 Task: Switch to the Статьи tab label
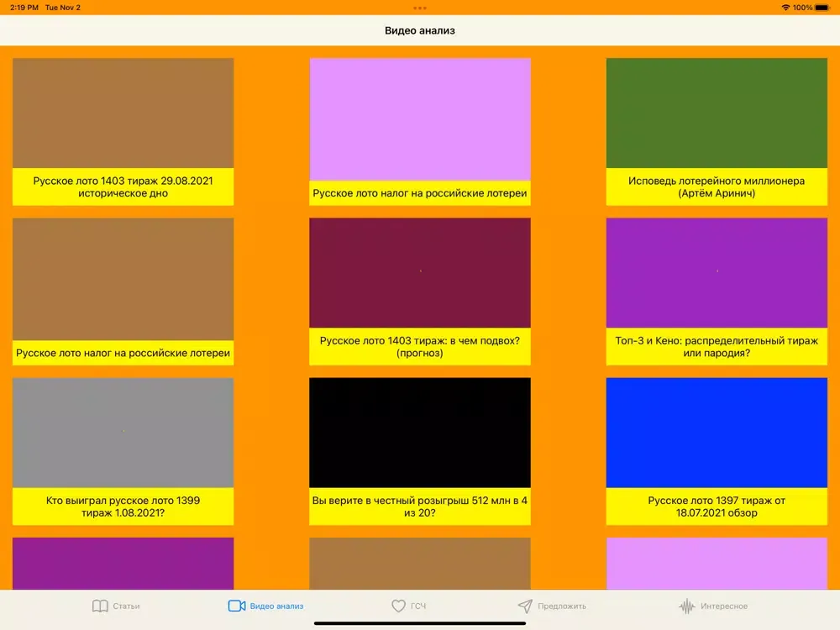(127, 606)
